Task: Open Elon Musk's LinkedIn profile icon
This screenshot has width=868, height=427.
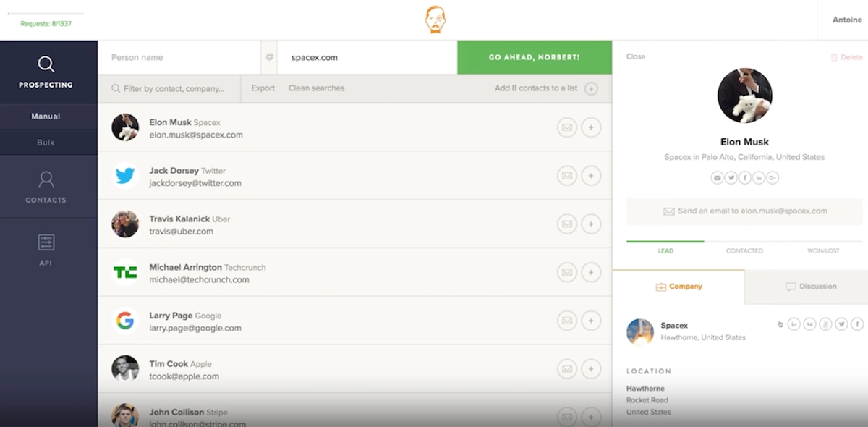Action: point(759,177)
